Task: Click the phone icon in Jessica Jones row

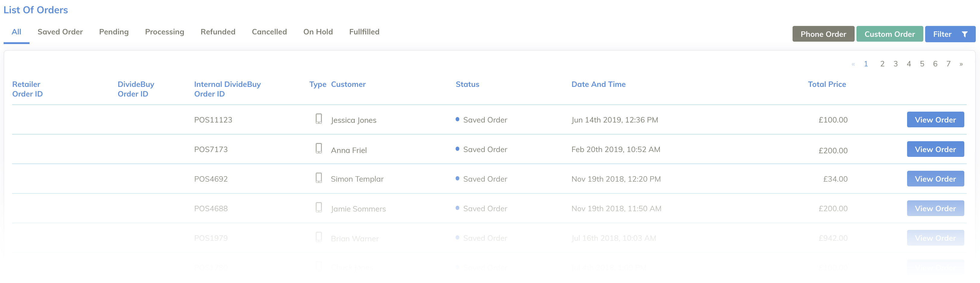Action: 319,119
